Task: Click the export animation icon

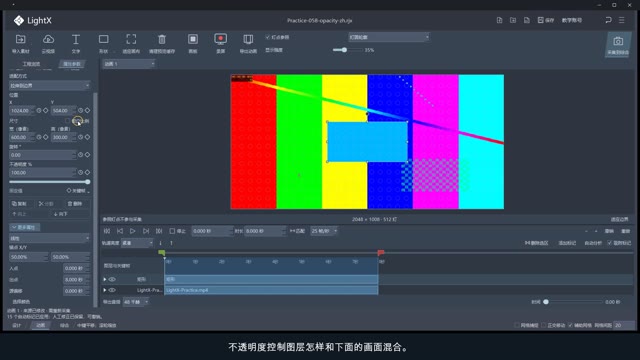Action: tap(248, 40)
